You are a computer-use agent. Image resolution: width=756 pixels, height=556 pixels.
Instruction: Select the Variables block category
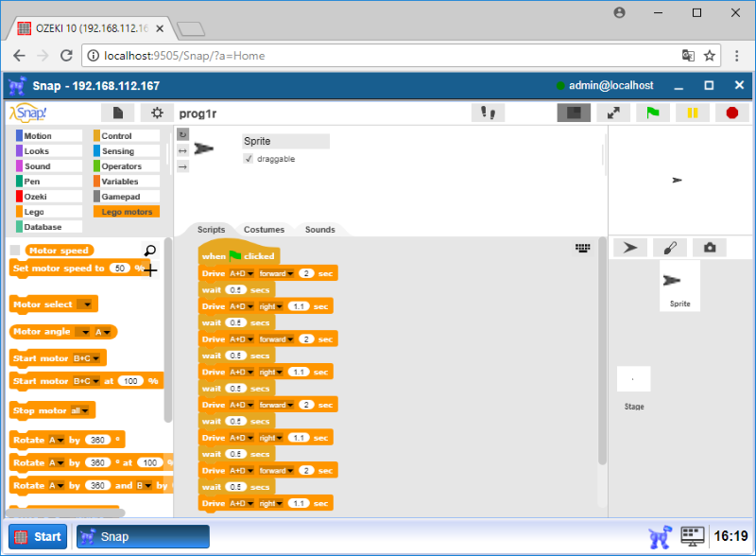pyautogui.click(x=127, y=182)
